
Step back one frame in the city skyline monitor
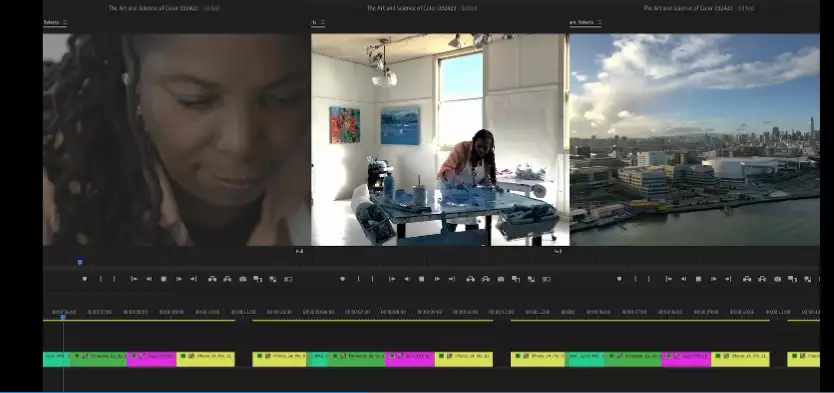(683, 279)
